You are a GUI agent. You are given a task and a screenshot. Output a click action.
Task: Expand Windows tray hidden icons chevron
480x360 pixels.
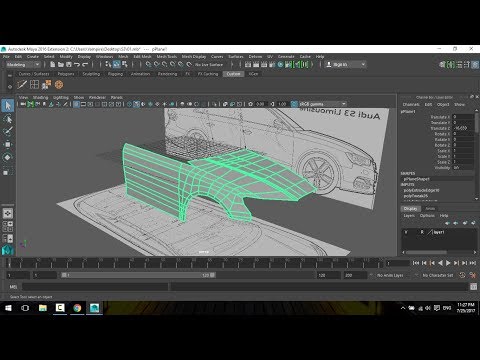click(x=403, y=308)
